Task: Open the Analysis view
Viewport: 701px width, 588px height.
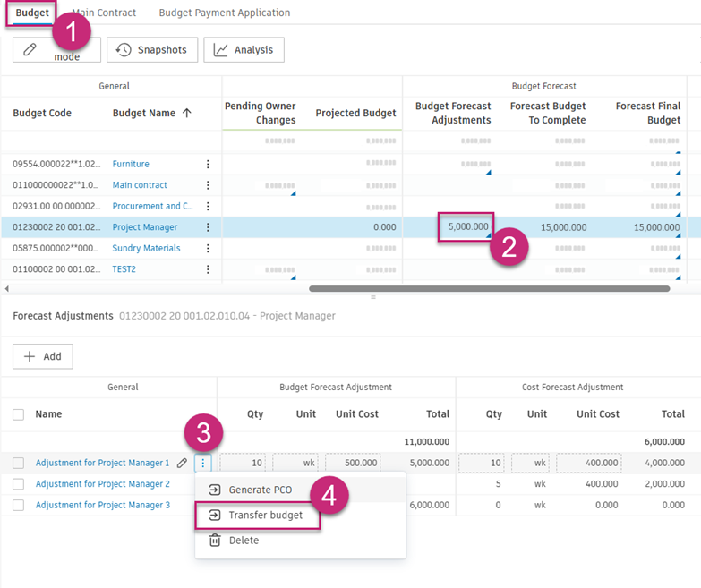Action: 244,49
